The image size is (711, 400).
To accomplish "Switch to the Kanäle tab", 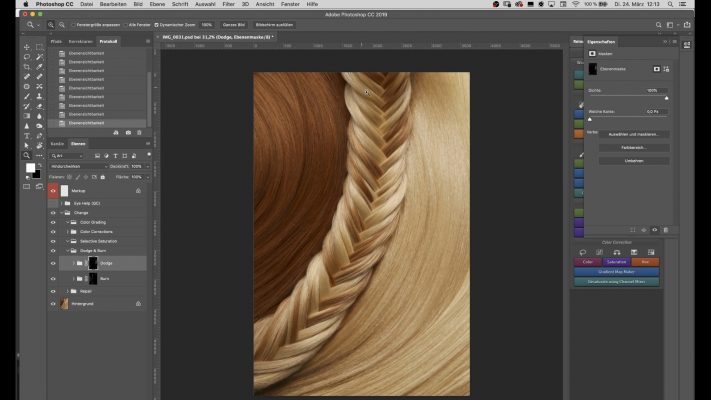I will tap(57, 144).
